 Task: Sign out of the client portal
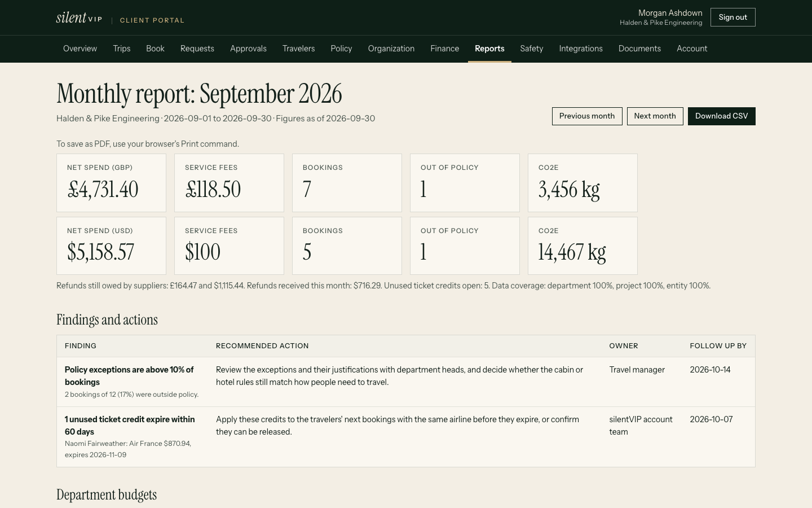click(x=733, y=17)
